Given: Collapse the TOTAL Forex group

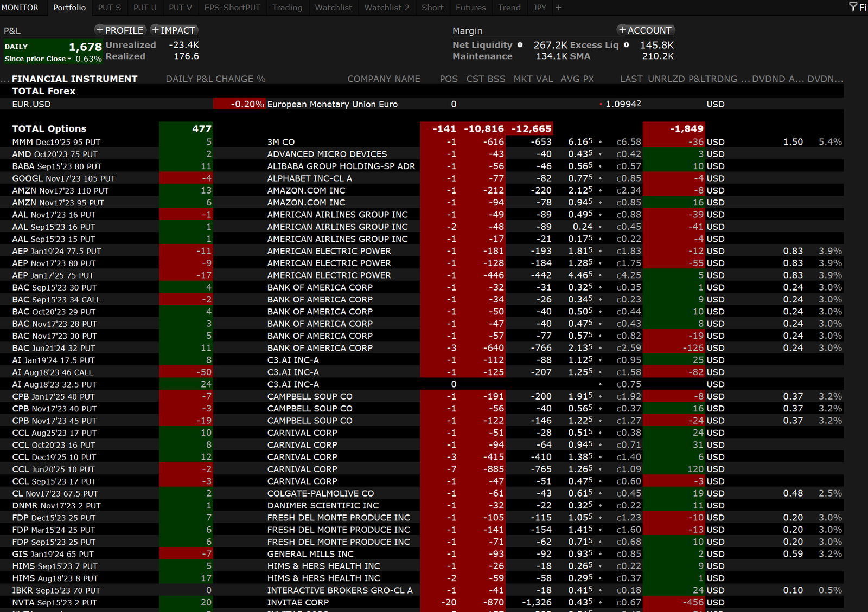Looking at the screenshot, I should click(x=43, y=91).
